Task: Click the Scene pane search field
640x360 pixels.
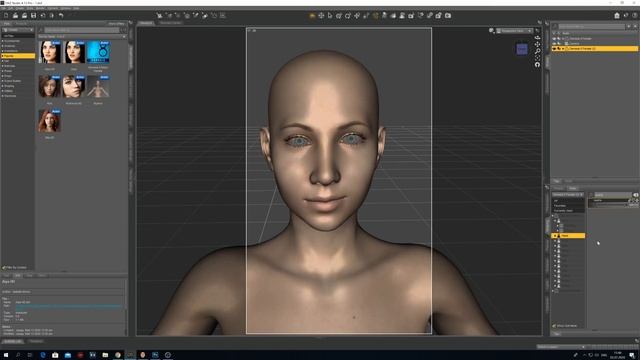Action: 591,27
